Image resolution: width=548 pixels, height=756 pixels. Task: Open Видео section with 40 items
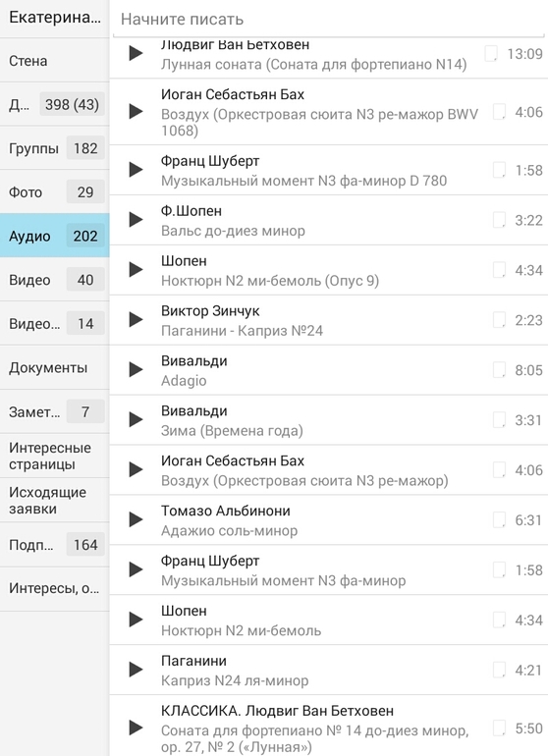point(55,280)
